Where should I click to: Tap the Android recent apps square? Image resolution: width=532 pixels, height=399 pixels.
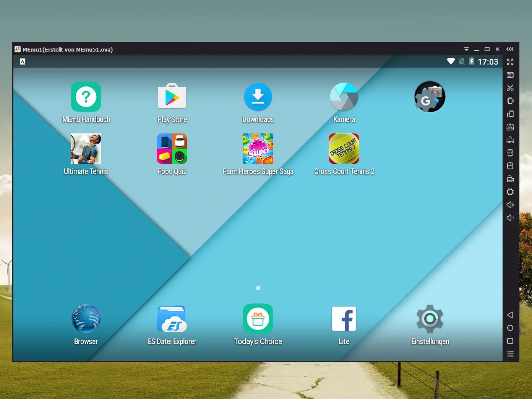click(x=510, y=341)
